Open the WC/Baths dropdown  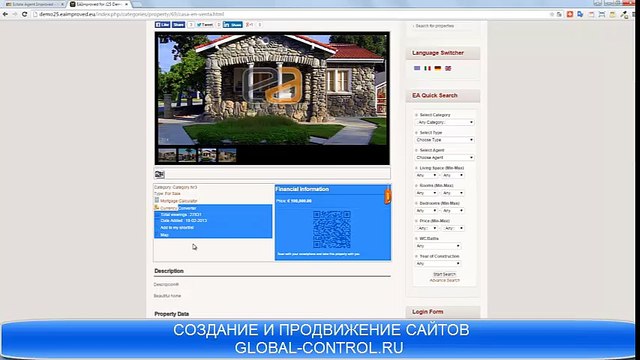[438, 246]
